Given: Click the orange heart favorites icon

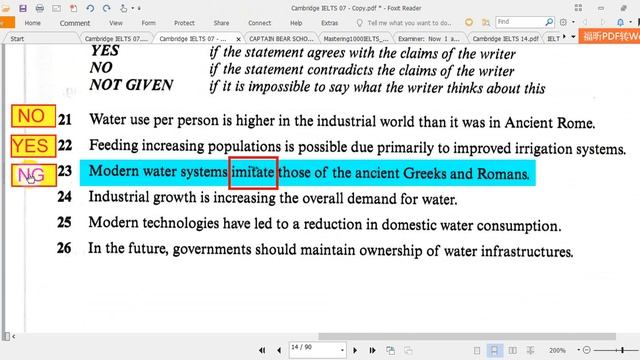Looking at the screenshot, I should [x=469, y=22].
